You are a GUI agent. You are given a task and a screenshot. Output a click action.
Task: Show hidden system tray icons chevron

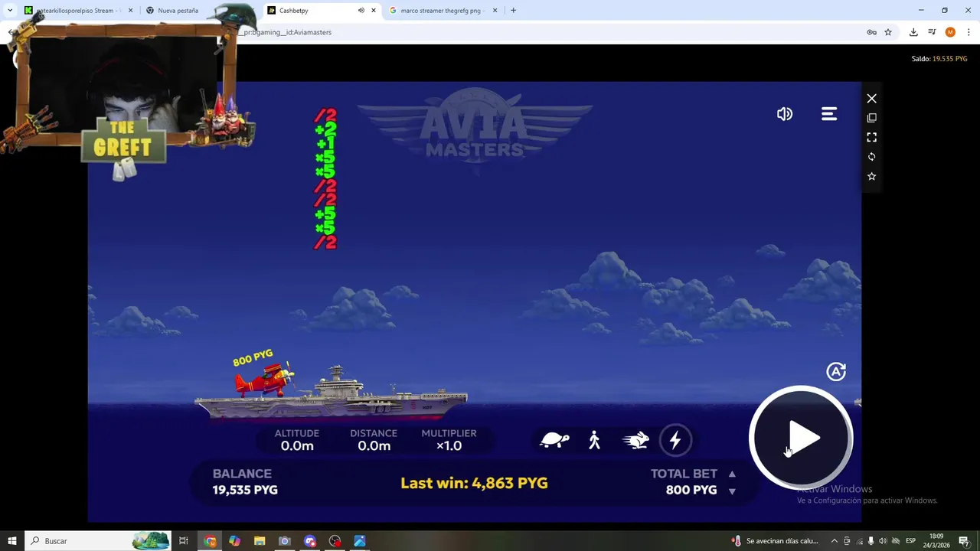[835, 541]
